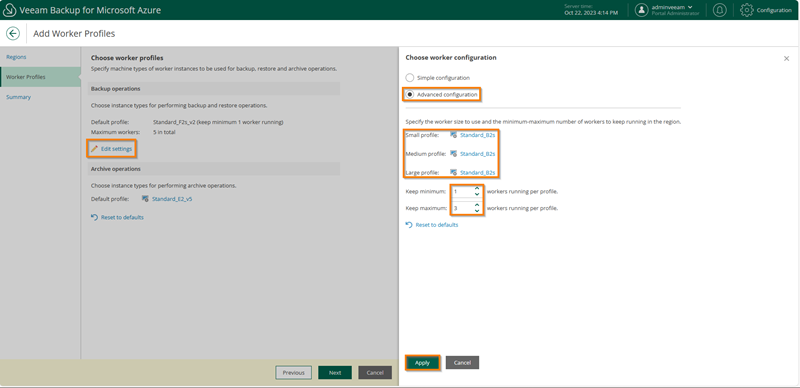Go to the Regions step

tap(16, 57)
